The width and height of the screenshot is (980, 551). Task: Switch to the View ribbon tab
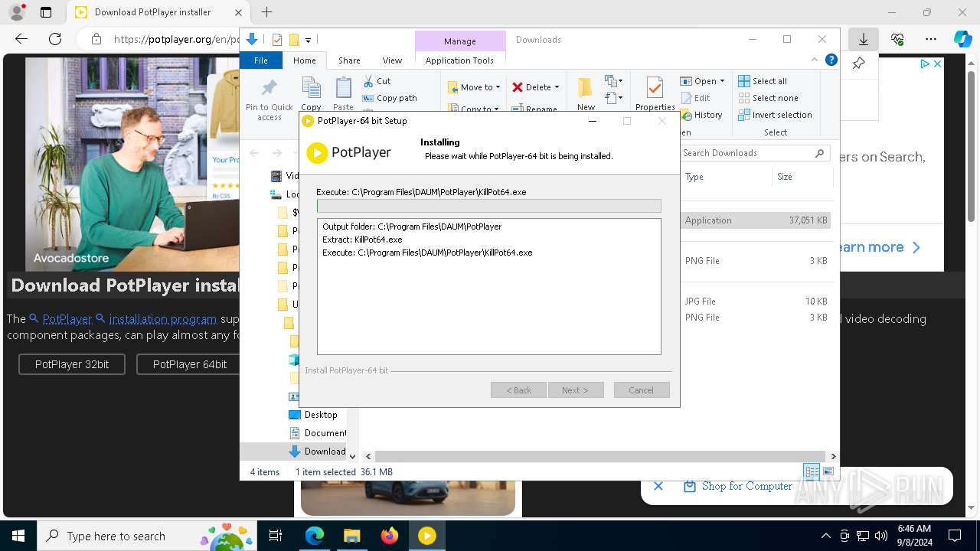pyautogui.click(x=392, y=60)
